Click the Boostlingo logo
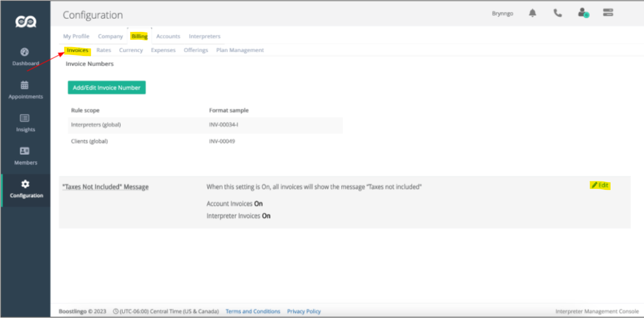Image resolution: width=644 pixels, height=318 pixels. pyautogui.click(x=25, y=21)
